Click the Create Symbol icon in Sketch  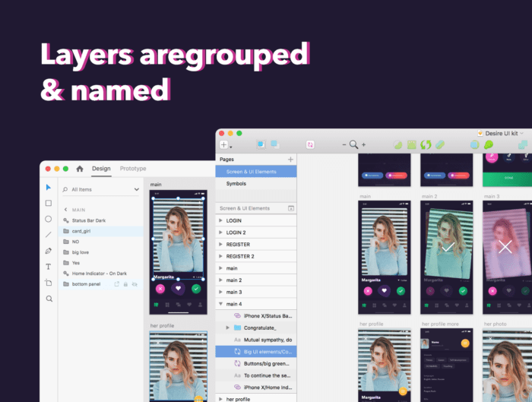[x=310, y=145]
